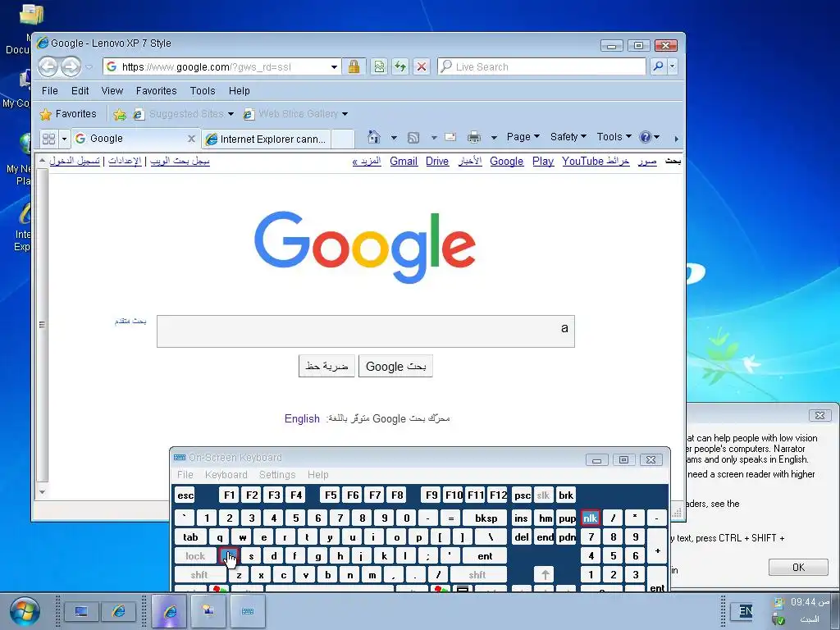Open the EN language bar indicator
This screenshot has height=630, width=840.
pyautogui.click(x=745, y=610)
